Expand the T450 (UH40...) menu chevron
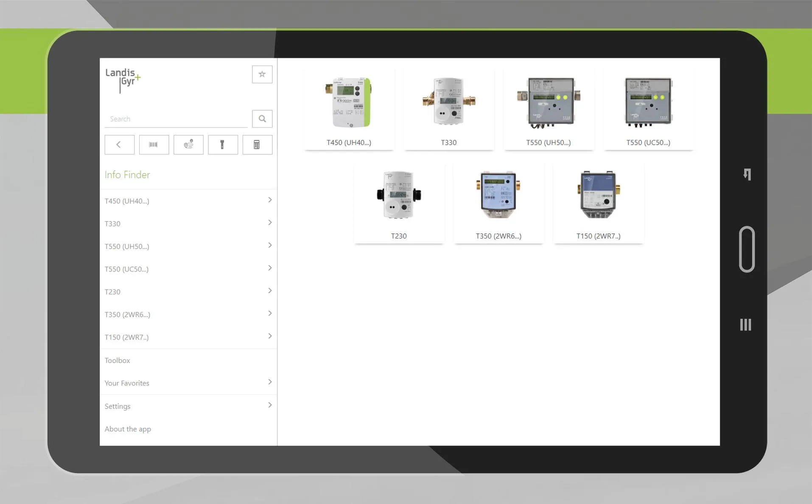 (x=270, y=200)
